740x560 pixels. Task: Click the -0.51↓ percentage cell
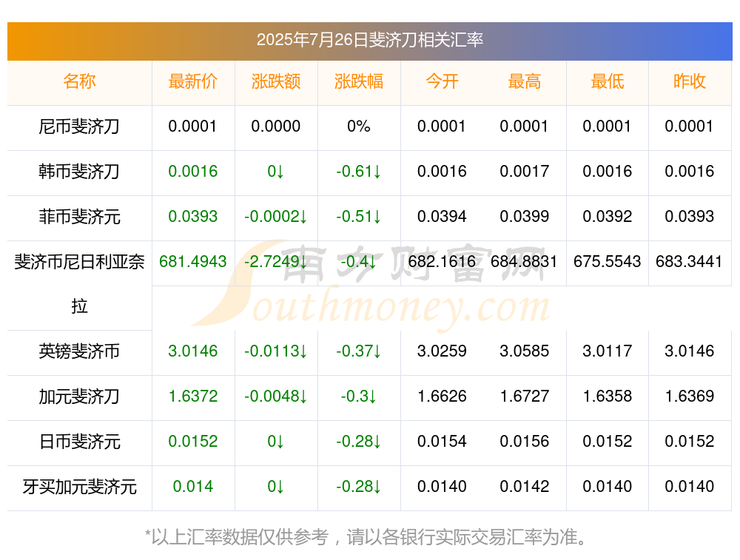359,217
